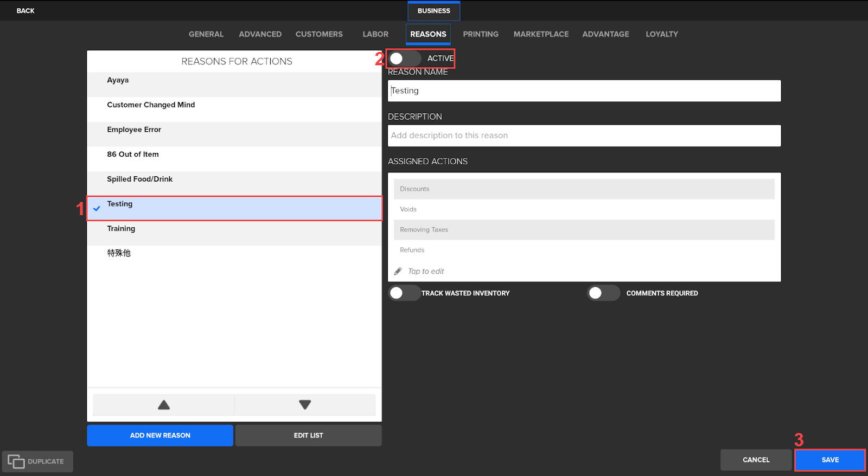Click the Save button

829,460
